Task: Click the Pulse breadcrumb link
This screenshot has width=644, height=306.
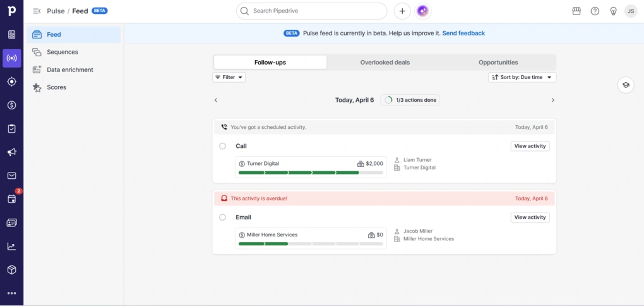Action: coord(56,11)
